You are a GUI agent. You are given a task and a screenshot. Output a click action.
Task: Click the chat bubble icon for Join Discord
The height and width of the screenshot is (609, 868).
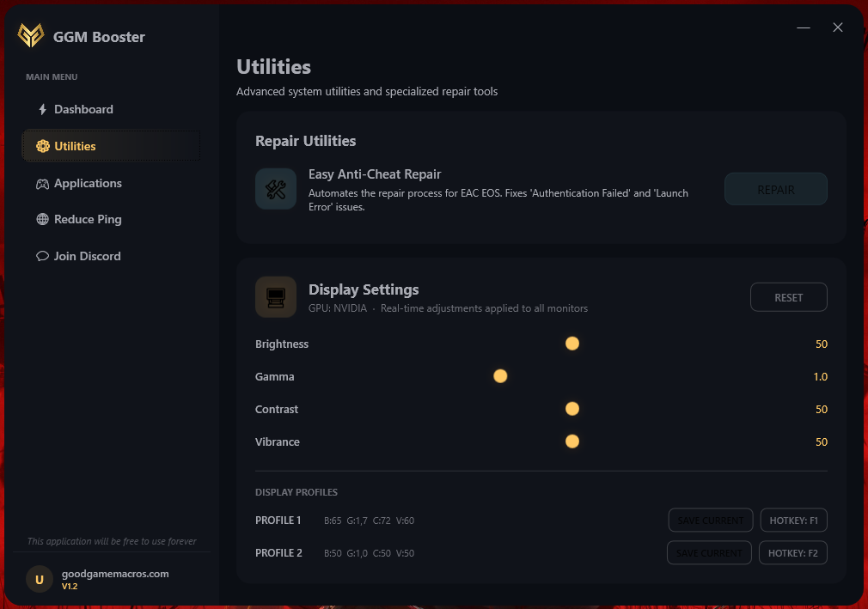[x=41, y=256]
